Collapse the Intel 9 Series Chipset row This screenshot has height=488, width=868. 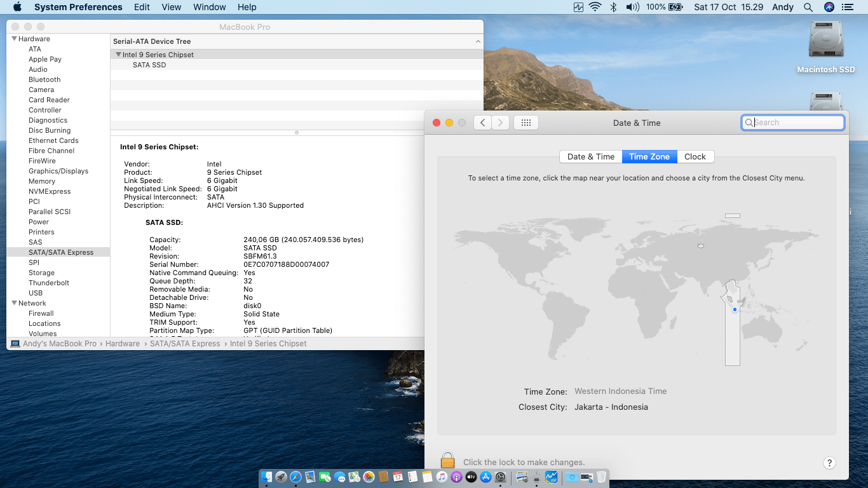pyautogui.click(x=118, y=55)
